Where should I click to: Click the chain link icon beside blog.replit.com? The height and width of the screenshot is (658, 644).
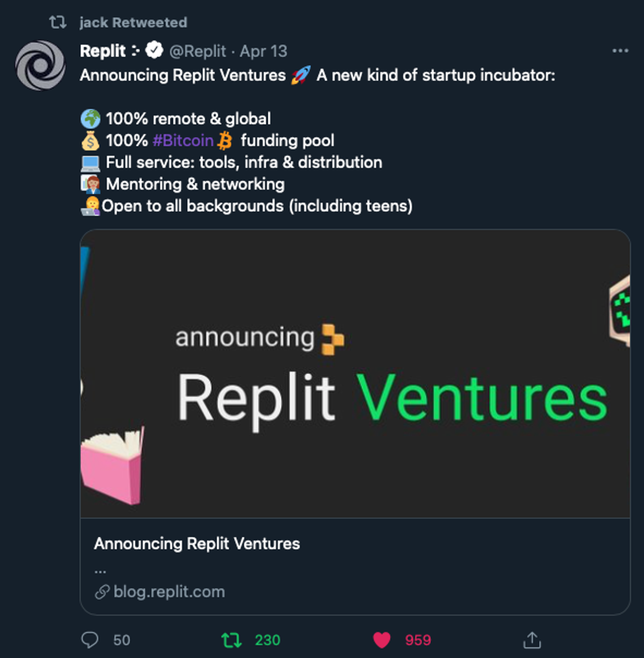(102, 592)
